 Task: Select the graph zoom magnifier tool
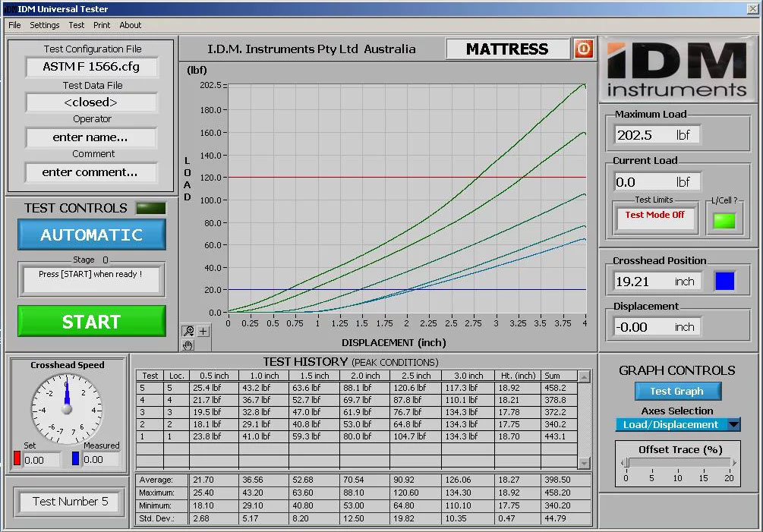pos(188,331)
